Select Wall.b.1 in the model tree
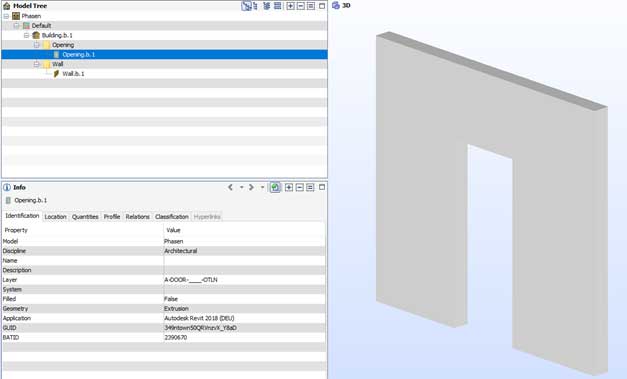 [73, 74]
